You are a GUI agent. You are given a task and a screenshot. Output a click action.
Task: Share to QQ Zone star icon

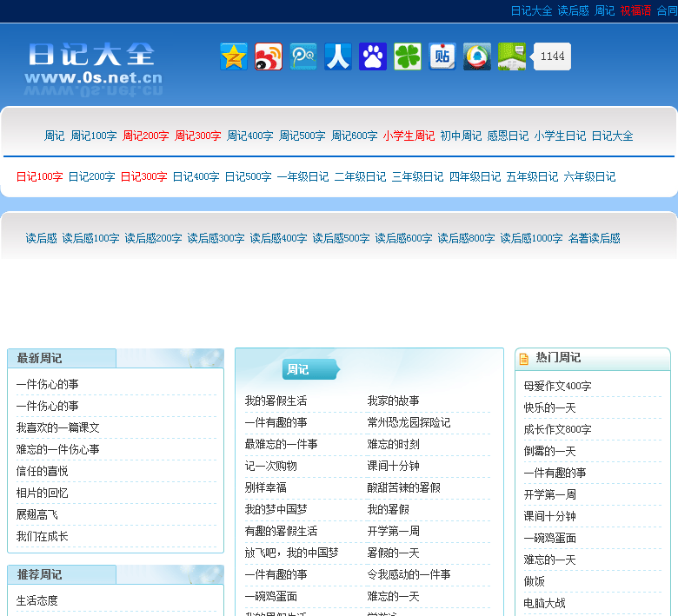click(234, 56)
